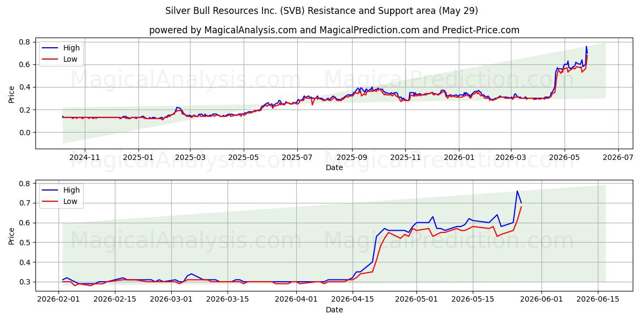Select the '2026-01' tick label
This screenshot has width=644, height=322.
click(459, 157)
